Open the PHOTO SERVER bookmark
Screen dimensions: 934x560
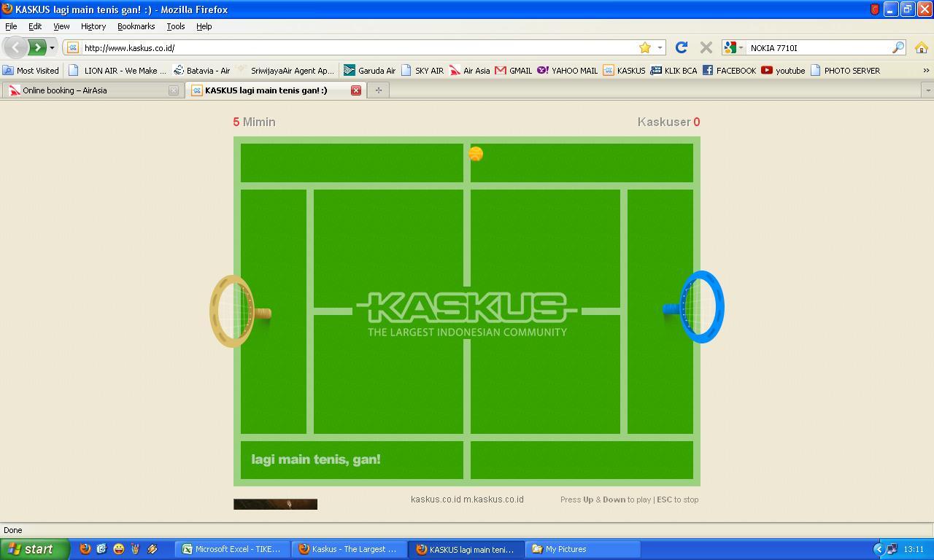(845, 71)
